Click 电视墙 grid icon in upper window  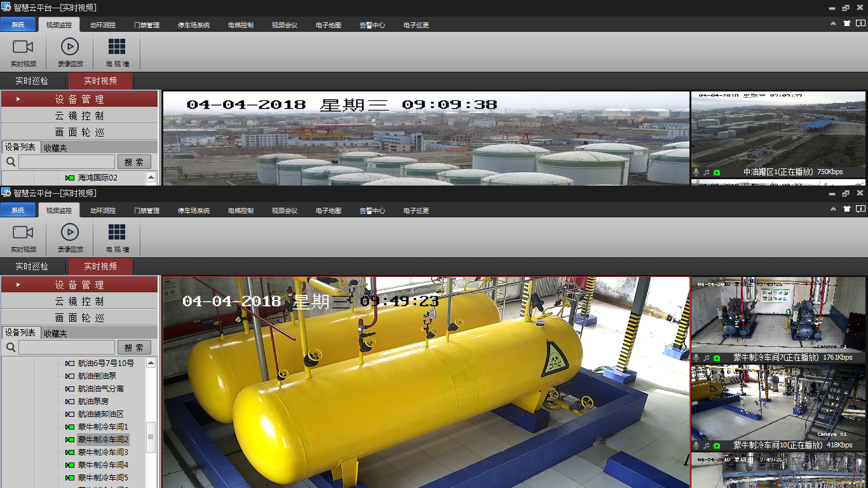(x=117, y=46)
